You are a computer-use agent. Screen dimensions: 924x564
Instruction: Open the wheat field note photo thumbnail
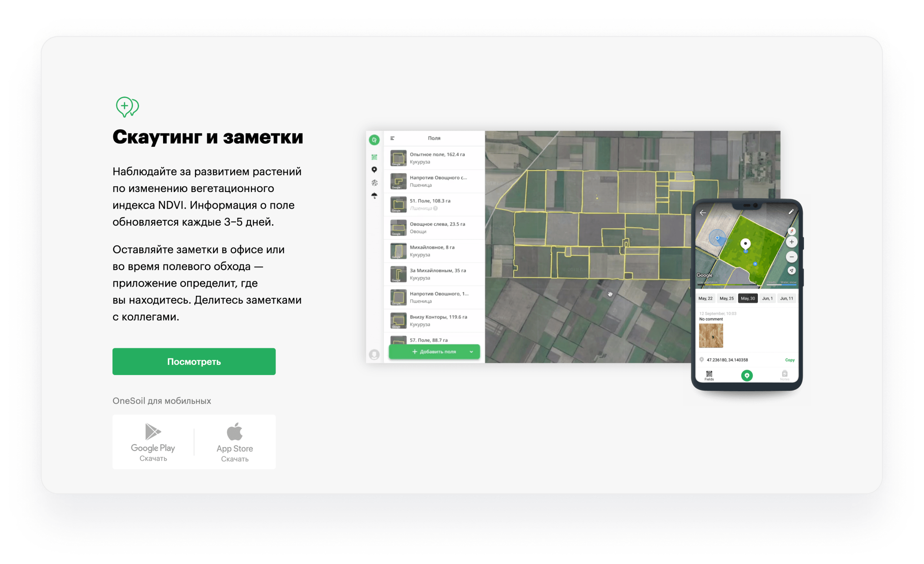(711, 335)
